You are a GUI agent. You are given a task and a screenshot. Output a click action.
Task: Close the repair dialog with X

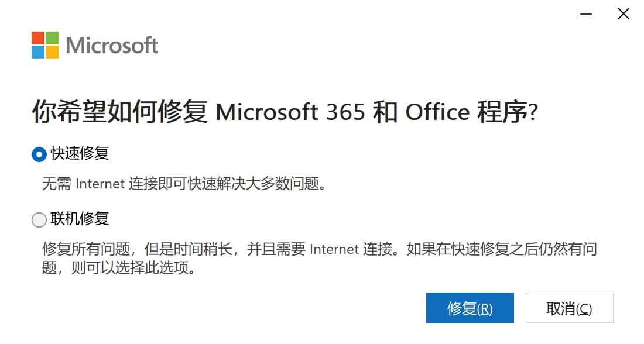(x=624, y=14)
